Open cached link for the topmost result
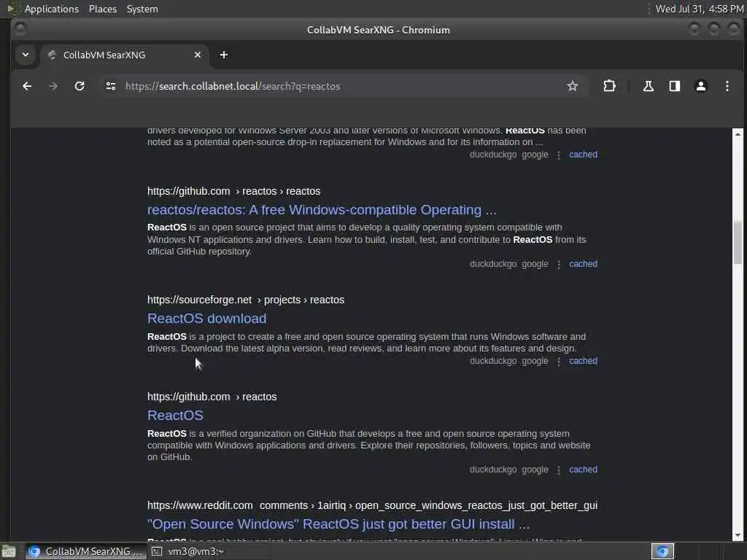Viewport: 747px width, 560px height. tap(583, 155)
